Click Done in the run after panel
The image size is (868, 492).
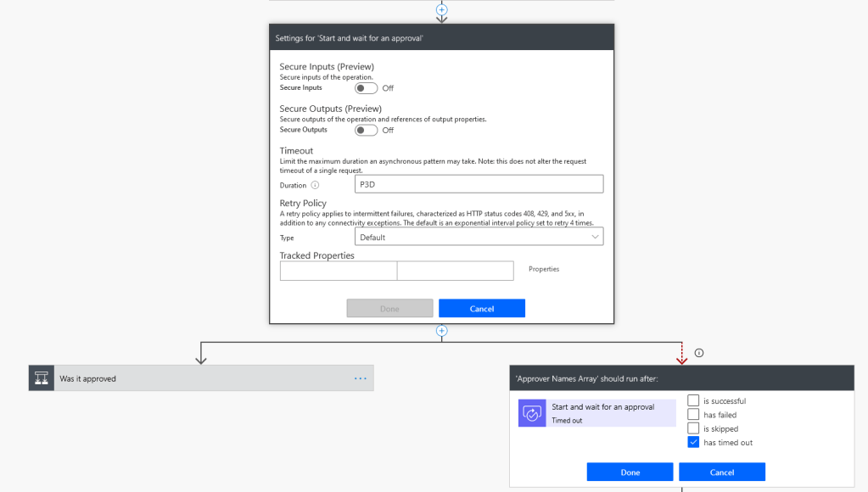[630, 472]
